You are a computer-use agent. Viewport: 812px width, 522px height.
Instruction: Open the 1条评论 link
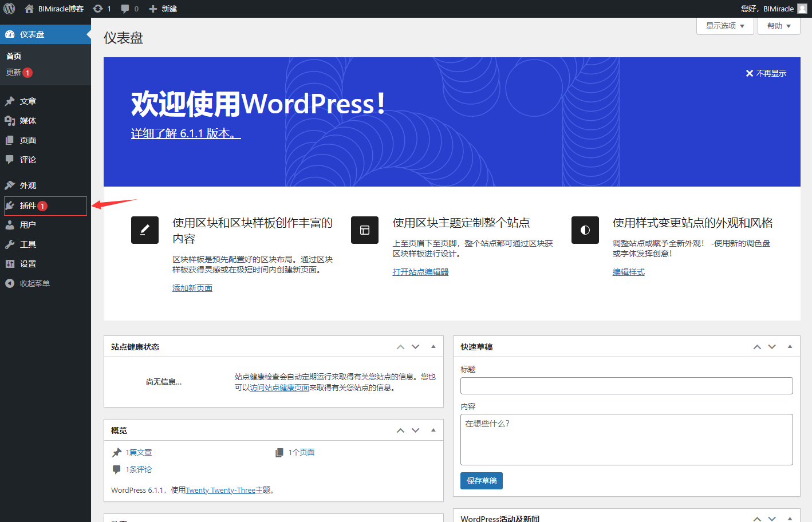click(139, 469)
